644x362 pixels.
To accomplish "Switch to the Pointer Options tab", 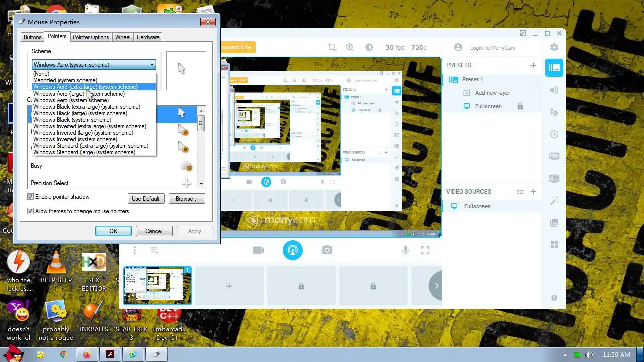I will pyautogui.click(x=91, y=37).
